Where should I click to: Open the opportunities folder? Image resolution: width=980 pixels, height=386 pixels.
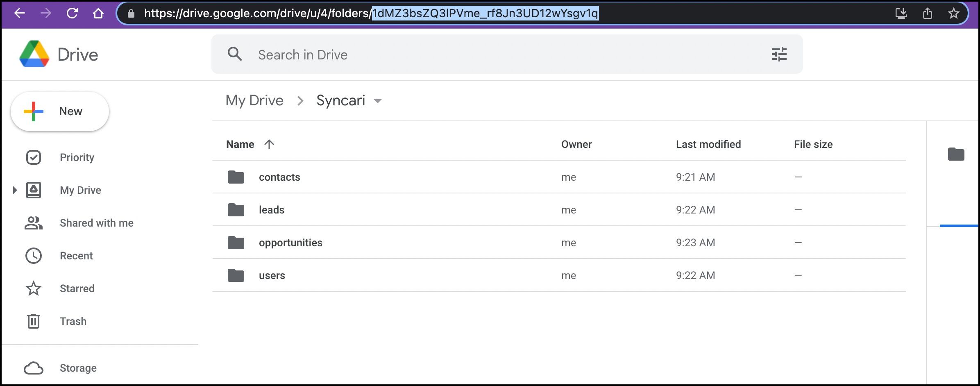pyautogui.click(x=291, y=242)
